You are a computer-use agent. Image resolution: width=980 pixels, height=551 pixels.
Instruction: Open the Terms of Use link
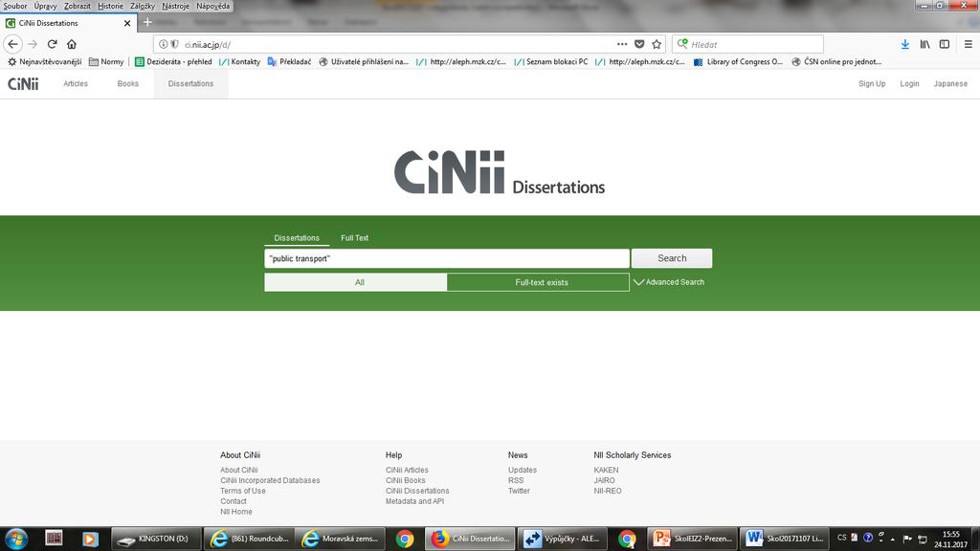(242, 491)
